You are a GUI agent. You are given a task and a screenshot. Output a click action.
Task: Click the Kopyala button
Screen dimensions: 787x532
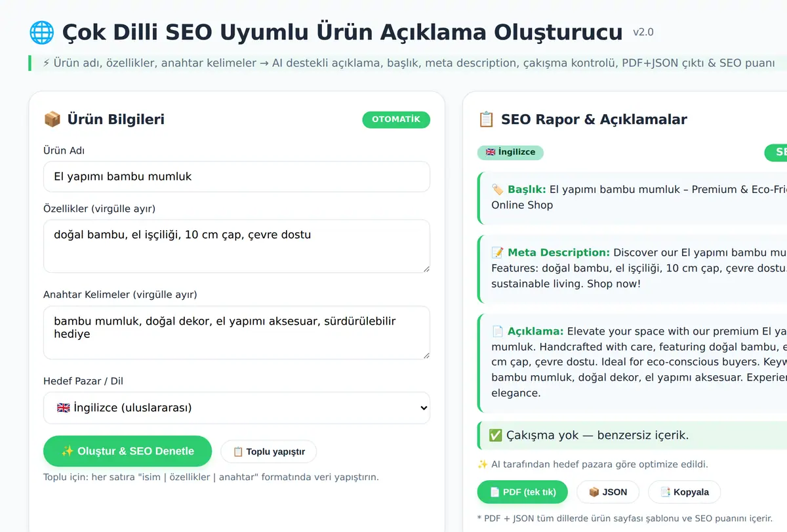[684, 492]
